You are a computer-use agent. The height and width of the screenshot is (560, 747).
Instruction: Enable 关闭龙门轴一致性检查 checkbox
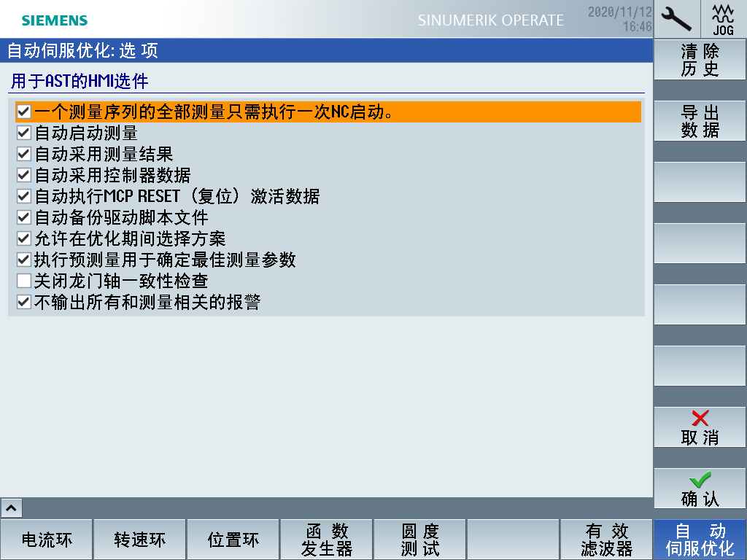pyautogui.click(x=24, y=281)
